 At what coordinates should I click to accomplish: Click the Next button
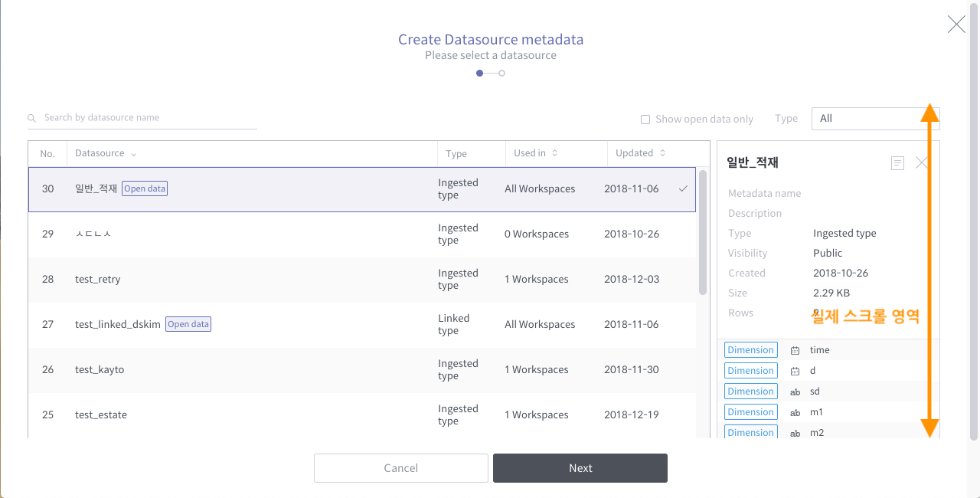(x=580, y=468)
